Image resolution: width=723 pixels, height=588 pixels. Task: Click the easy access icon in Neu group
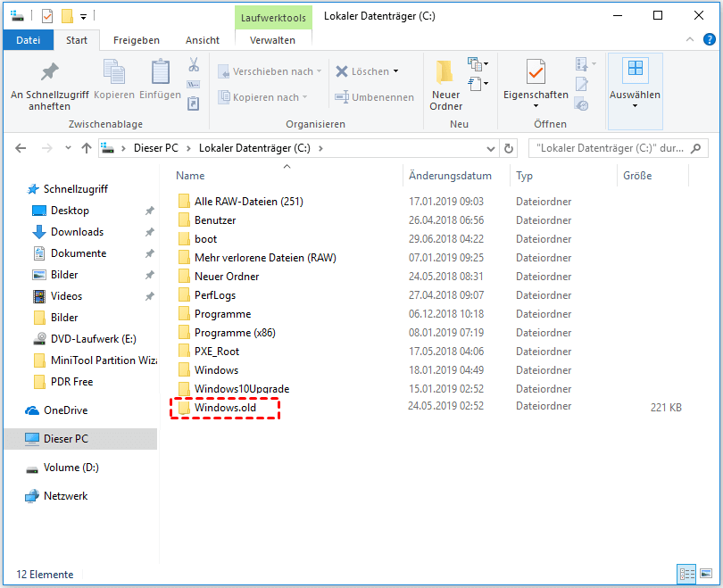click(478, 85)
